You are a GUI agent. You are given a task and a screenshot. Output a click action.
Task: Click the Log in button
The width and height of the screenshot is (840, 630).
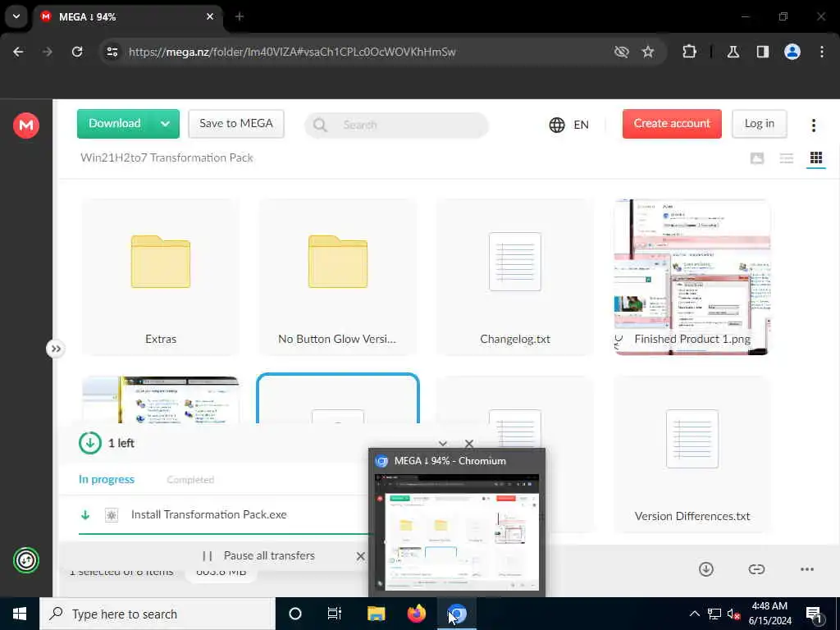point(759,124)
